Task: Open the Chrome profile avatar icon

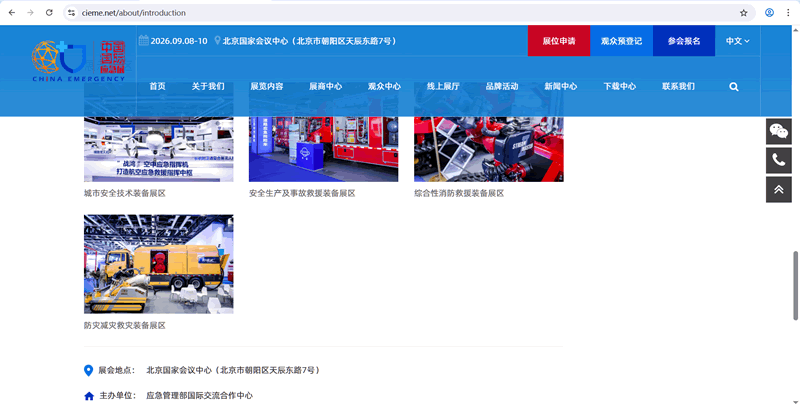Action: pyautogui.click(x=770, y=13)
